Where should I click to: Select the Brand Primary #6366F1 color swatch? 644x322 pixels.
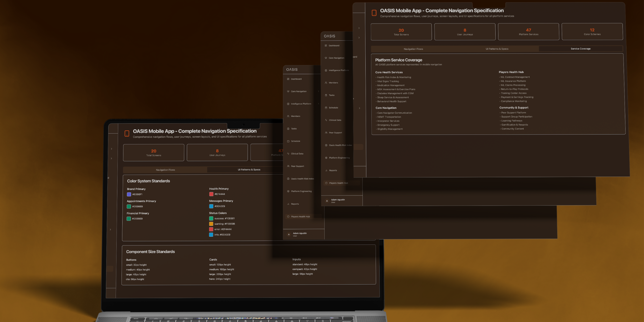(129, 194)
